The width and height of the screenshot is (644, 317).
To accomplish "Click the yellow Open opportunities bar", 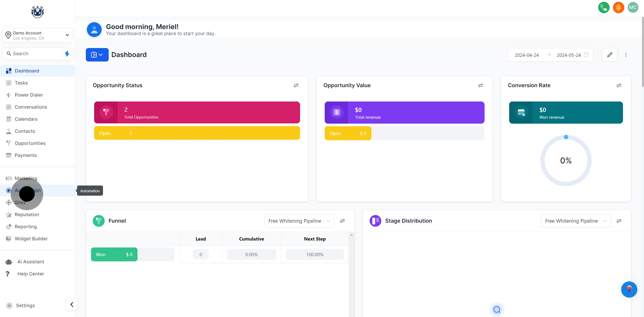I will pyautogui.click(x=197, y=133).
